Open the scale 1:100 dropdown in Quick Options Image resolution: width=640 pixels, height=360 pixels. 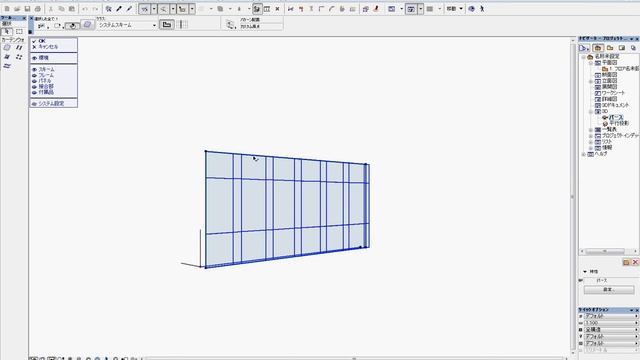611,323
